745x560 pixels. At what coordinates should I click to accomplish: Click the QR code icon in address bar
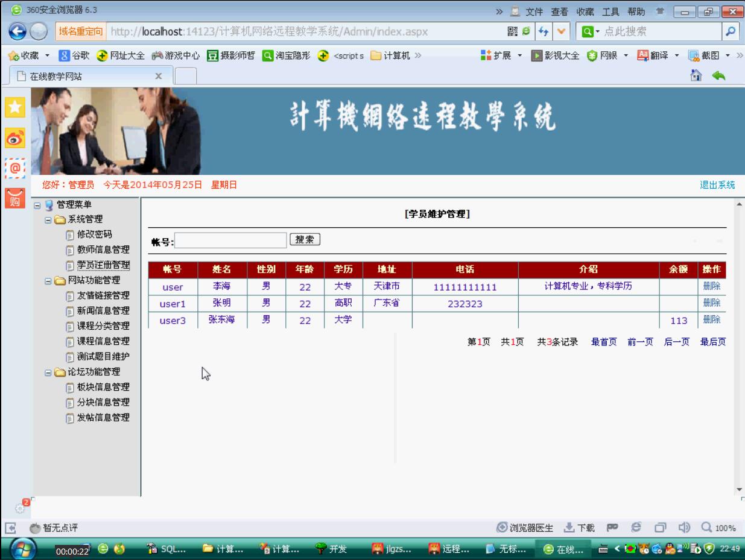(512, 31)
